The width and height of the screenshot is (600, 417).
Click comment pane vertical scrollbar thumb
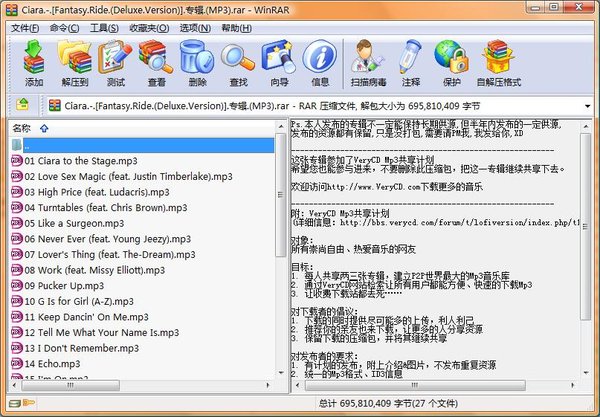(585, 226)
